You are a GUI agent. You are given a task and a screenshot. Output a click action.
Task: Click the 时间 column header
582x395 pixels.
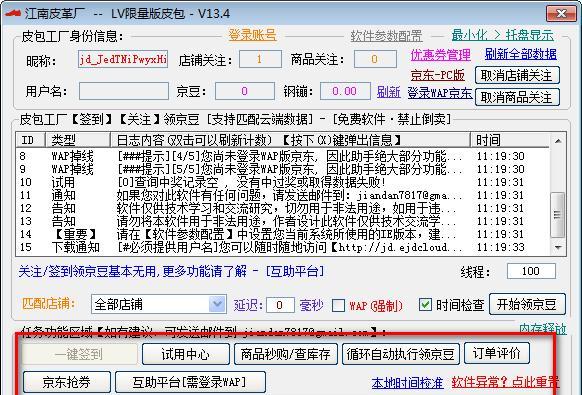(x=510, y=140)
